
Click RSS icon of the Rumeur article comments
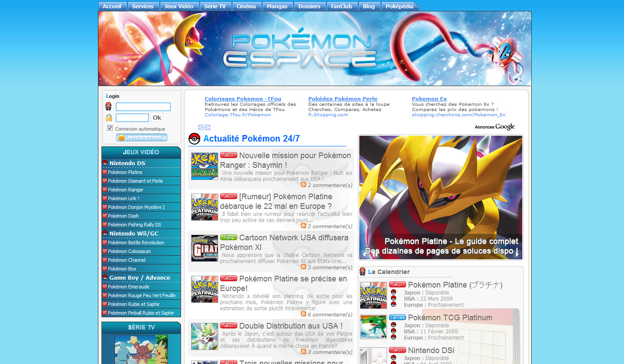303,226
